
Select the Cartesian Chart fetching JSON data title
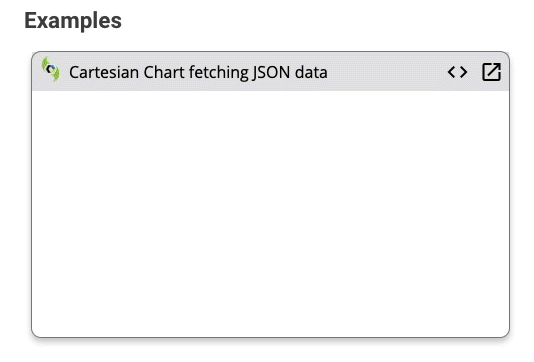coord(198,73)
